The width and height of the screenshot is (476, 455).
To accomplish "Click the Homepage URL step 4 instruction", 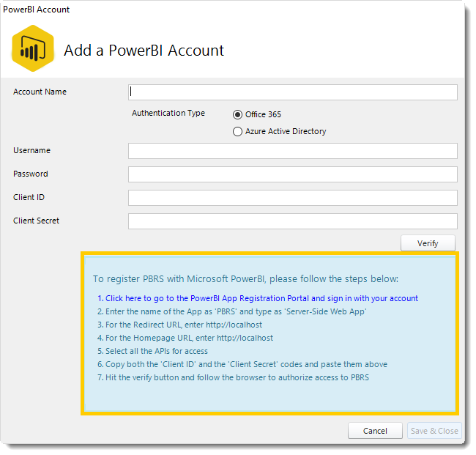I will click(x=185, y=338).
